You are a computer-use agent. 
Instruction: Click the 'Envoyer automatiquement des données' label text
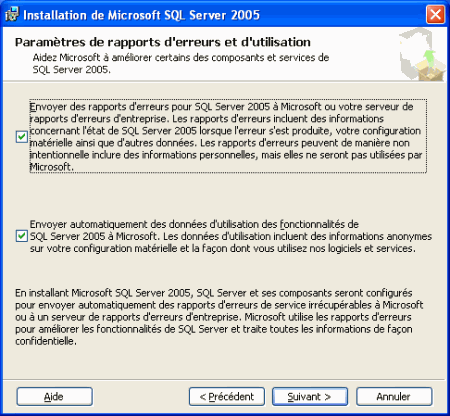point(231,236)
